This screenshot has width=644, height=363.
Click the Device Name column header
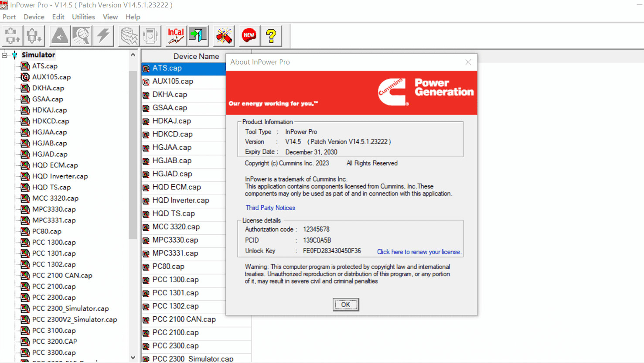pos(196,56)
